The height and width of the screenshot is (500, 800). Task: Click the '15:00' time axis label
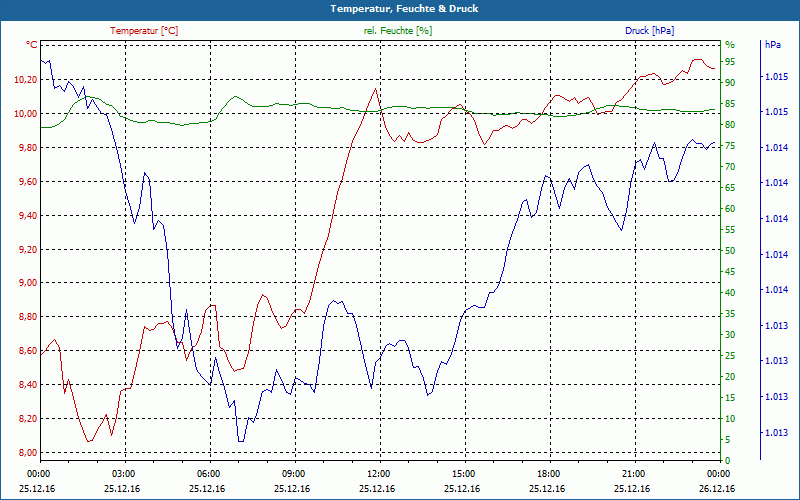pos(463,473)
